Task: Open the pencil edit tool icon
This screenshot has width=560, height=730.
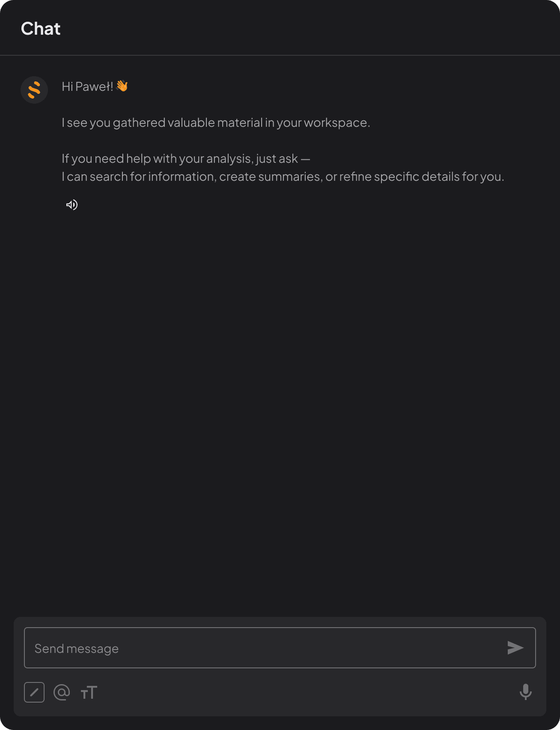Action: click(34, 692)
